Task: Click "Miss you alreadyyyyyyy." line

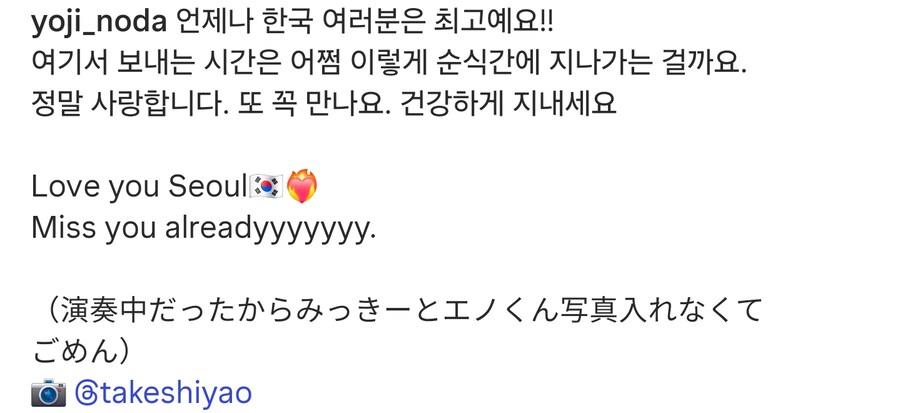Action: tap(204, 229)
